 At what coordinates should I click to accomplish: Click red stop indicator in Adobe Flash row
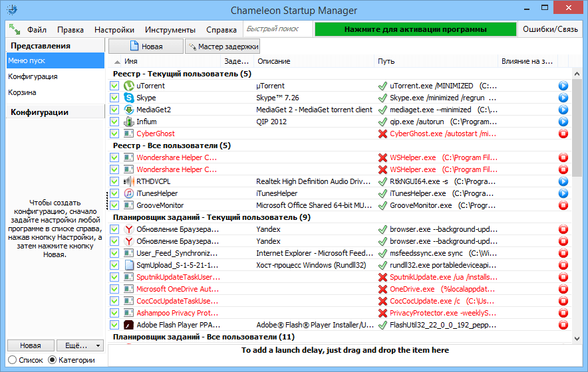pos(563,325)
